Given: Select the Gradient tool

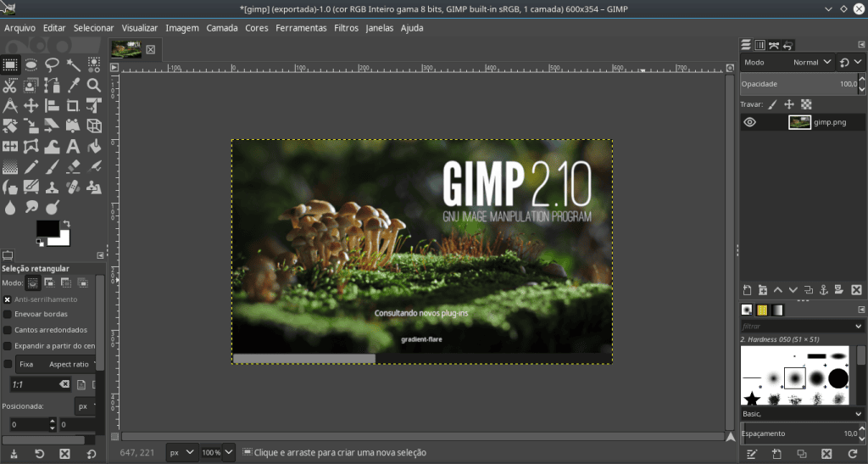Looking at the screenshot, I should point(10,167).
